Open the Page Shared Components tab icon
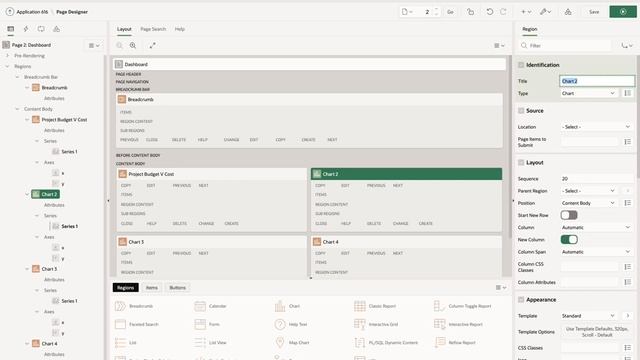Viewport: 640px width, 360px height. 56,29
